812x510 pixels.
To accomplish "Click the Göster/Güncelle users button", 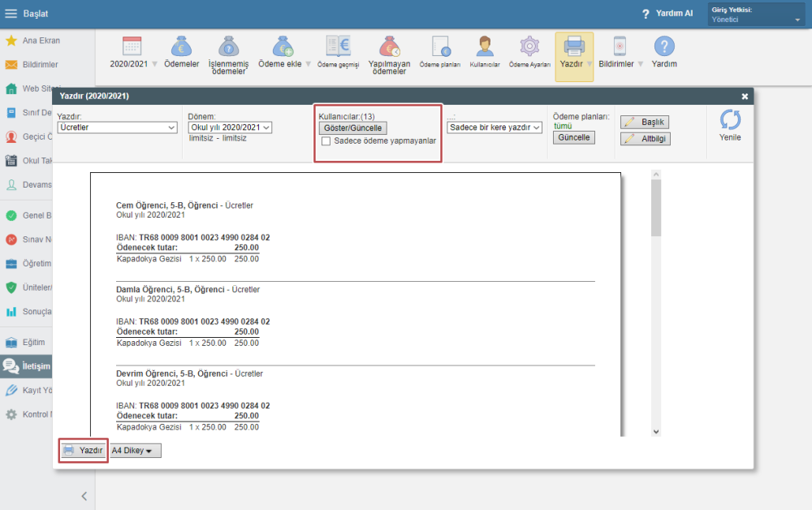I will pos(352,127).
